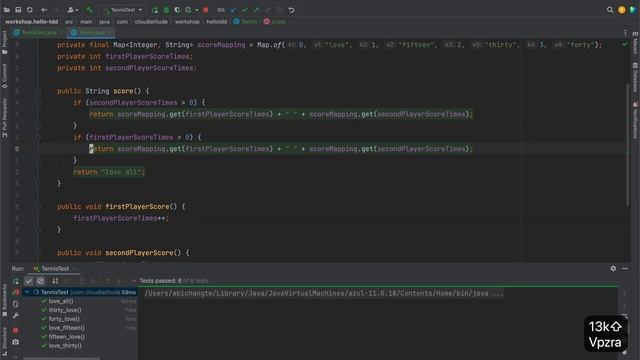
Task: Click the src breadcrumb
Action: click(x=69, y=22)
